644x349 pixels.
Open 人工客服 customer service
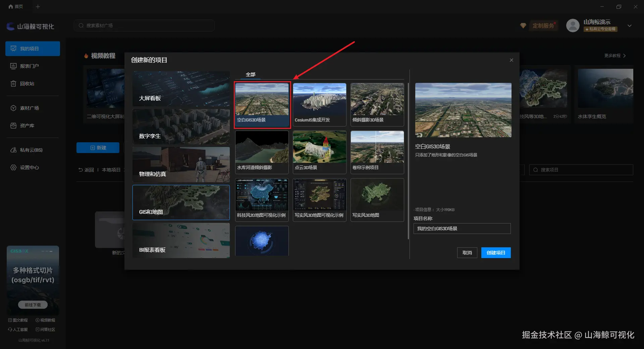(18, 330)
